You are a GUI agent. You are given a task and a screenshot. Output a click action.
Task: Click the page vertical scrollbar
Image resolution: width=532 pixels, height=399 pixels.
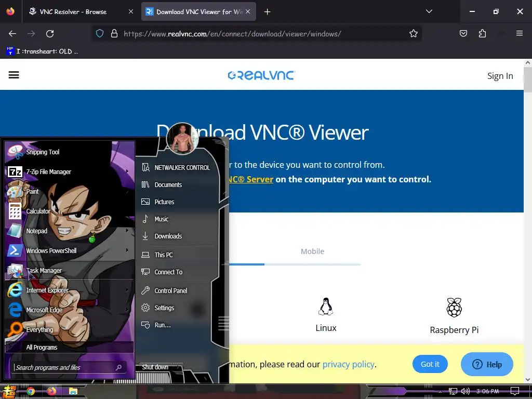tap(528, 221)
